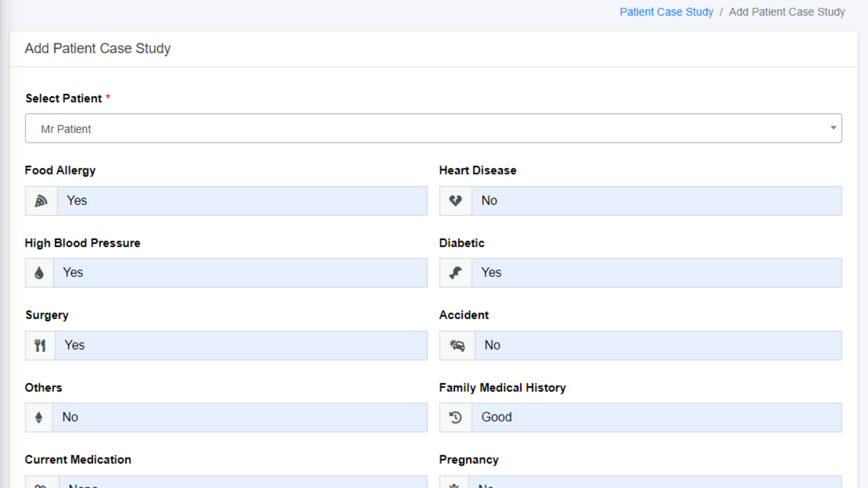The height and width of the screenshot is (488, 868).
Task: Open the Patient Case Study breadcrumb link
Action: (x=666, y=12)
